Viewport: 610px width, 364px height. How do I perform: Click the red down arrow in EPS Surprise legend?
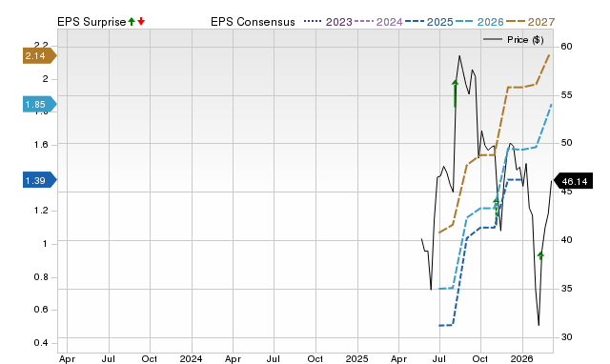[x=141, y=21]
